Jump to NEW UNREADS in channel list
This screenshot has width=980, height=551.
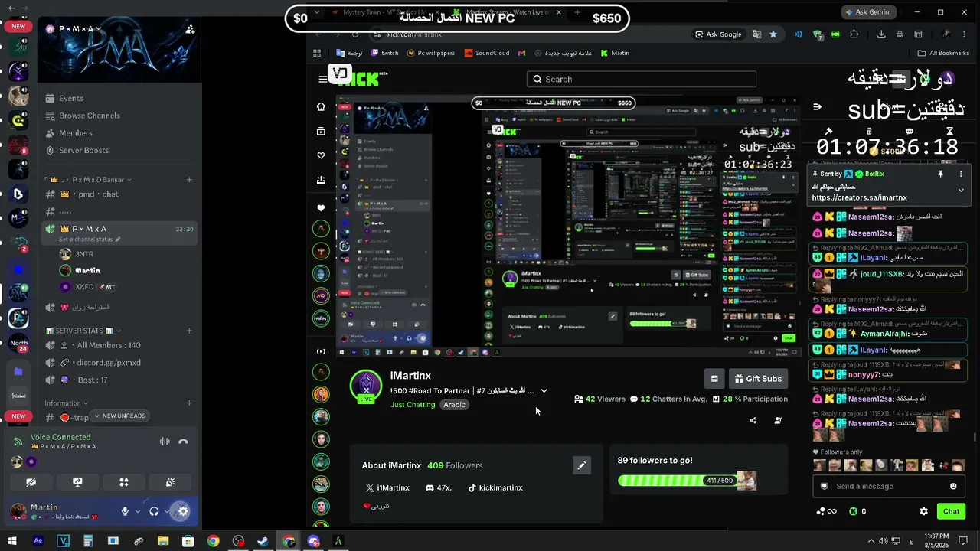point(119,416)
